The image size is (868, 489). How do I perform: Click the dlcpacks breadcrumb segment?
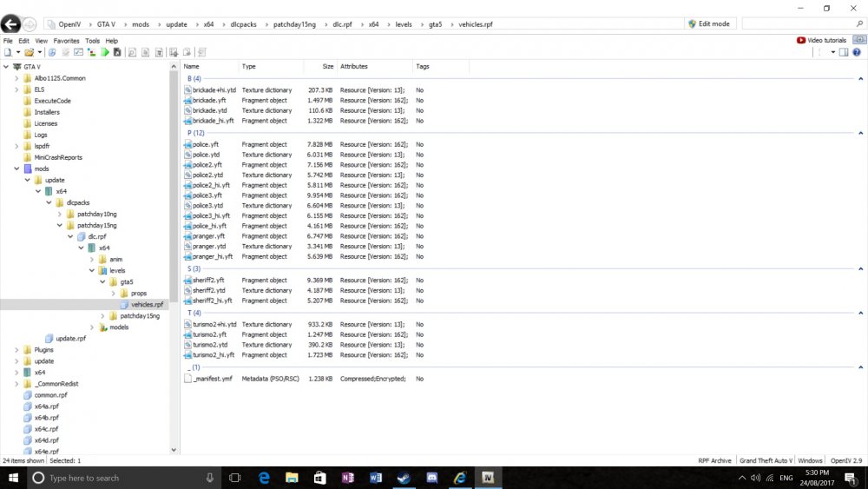(x=244, y=24)
